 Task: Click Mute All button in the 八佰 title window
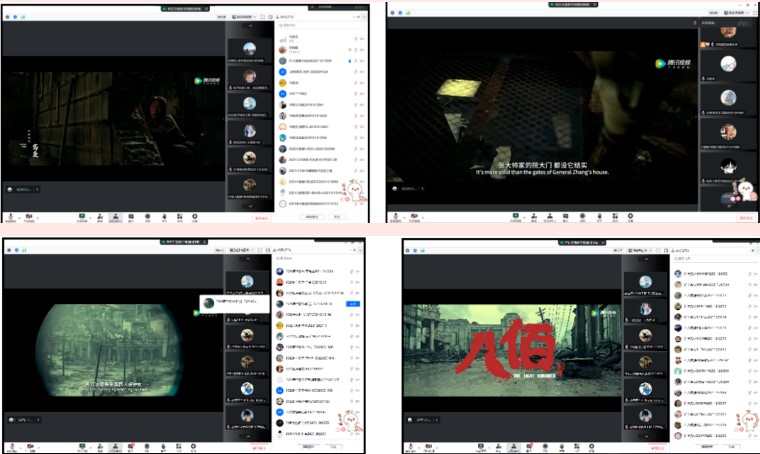[x=707, y=446]
